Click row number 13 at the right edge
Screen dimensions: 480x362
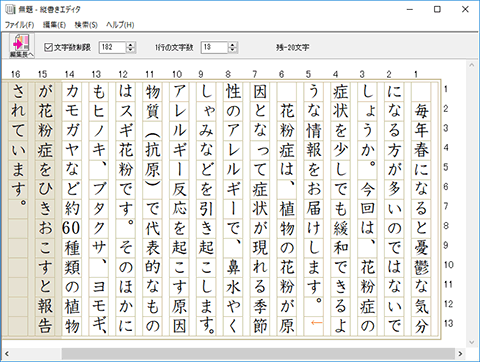point(448,323)
